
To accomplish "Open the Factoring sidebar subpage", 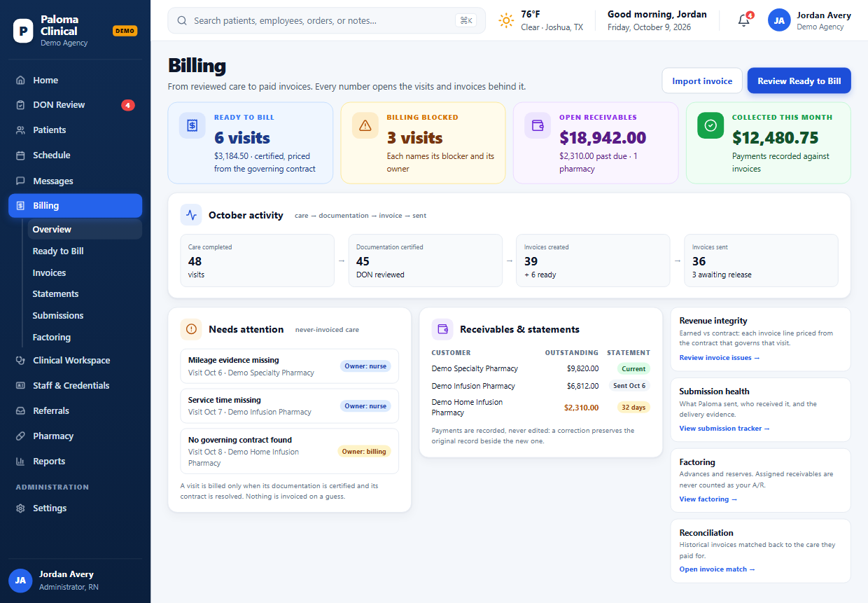I will [85, 338].
